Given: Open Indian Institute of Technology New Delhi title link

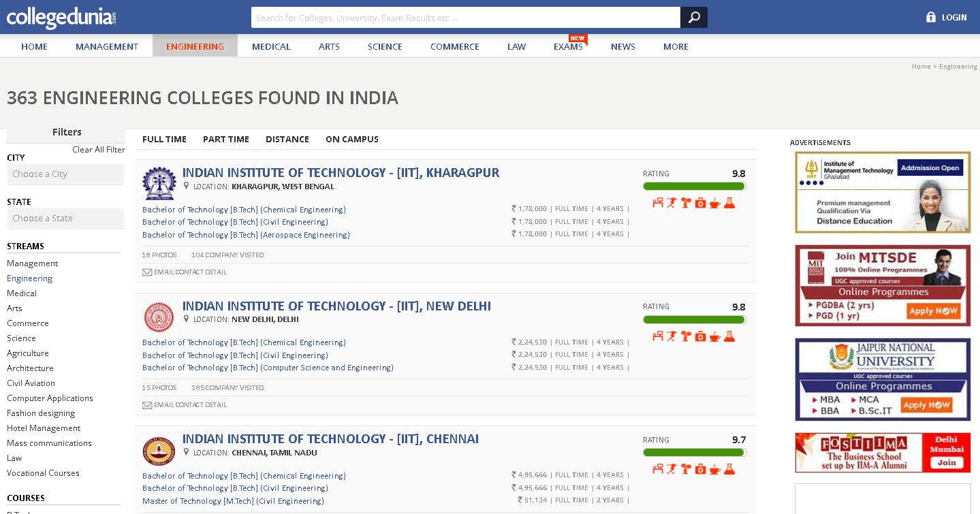Looking at the screenshot, I should [336, 306].
